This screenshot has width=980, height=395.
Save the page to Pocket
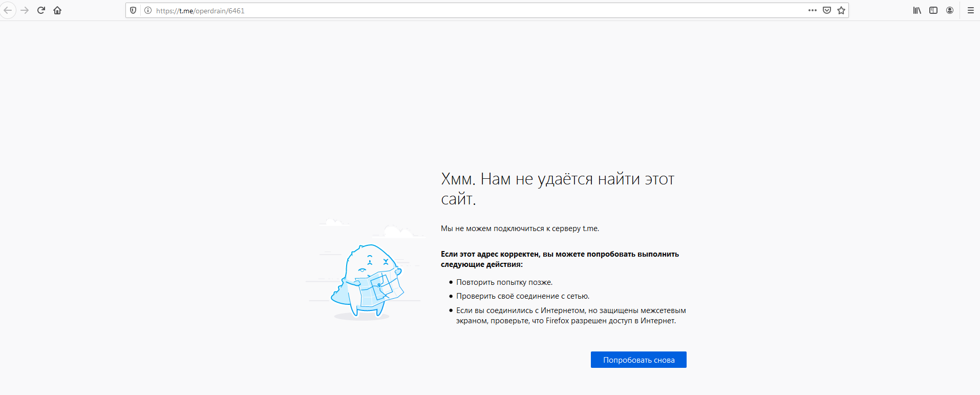coord(826,10)
